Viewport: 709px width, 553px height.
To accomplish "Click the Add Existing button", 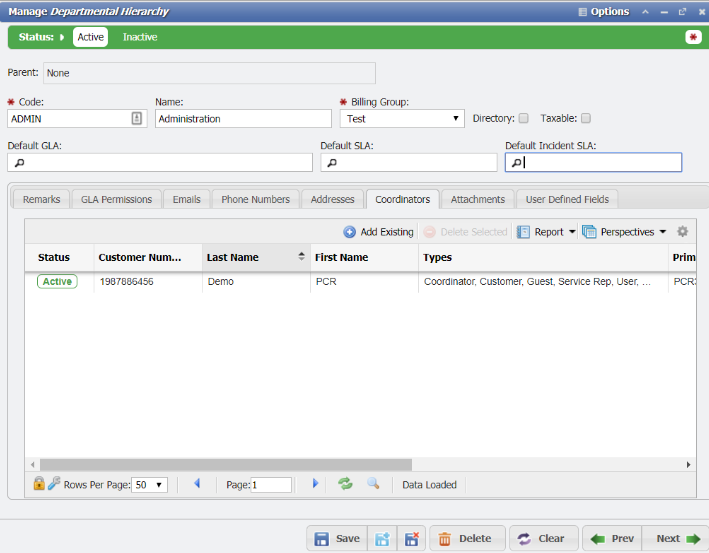I will (378, 232).
